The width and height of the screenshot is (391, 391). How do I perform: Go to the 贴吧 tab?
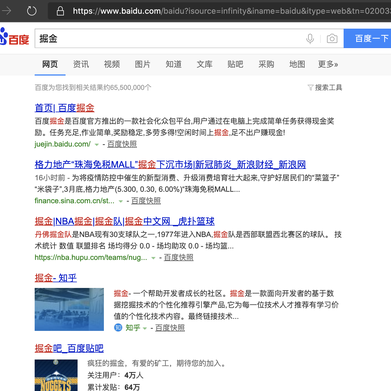235,64
